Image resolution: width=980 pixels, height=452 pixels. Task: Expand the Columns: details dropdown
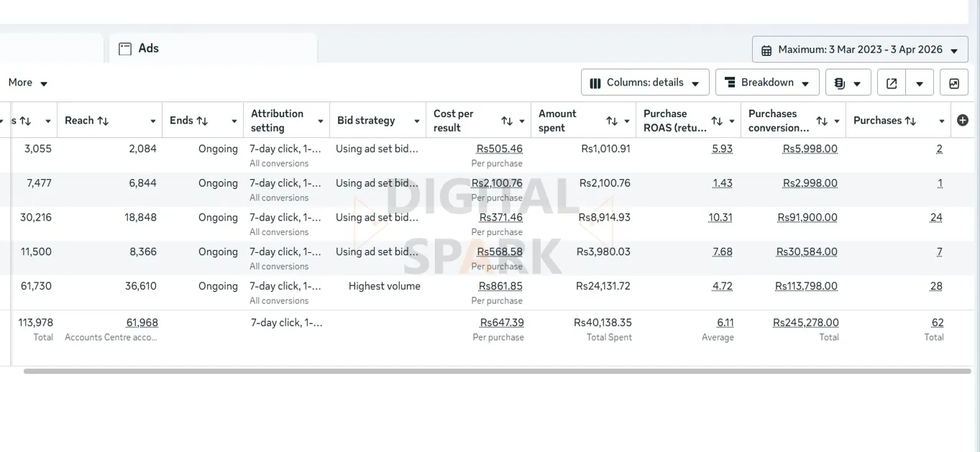tap(645, 83)
